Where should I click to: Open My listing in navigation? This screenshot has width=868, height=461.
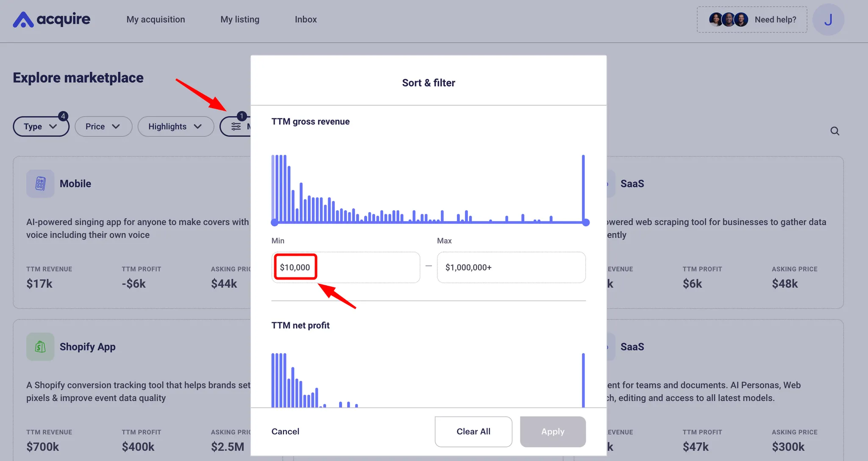click(x=240, y=20)
